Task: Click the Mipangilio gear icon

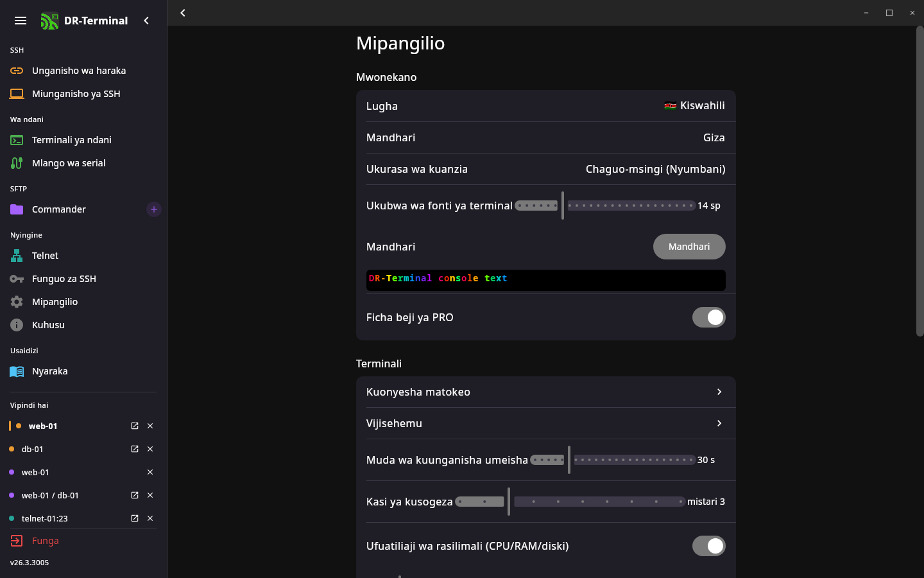Action: tap(17, 302)
